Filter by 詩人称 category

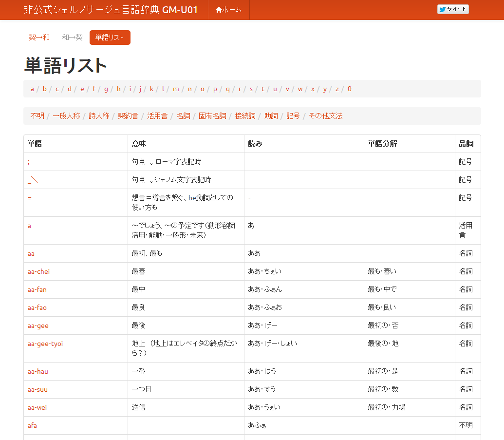(99, 116)
